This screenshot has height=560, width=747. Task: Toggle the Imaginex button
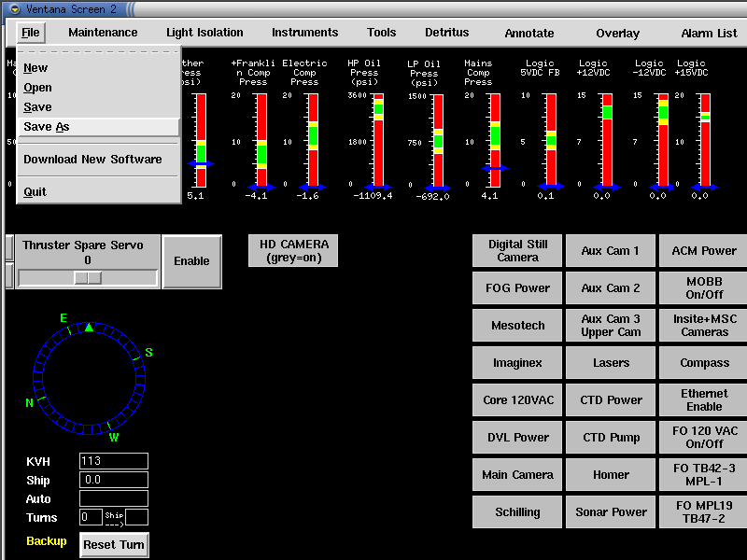click(x=517, y=362)
